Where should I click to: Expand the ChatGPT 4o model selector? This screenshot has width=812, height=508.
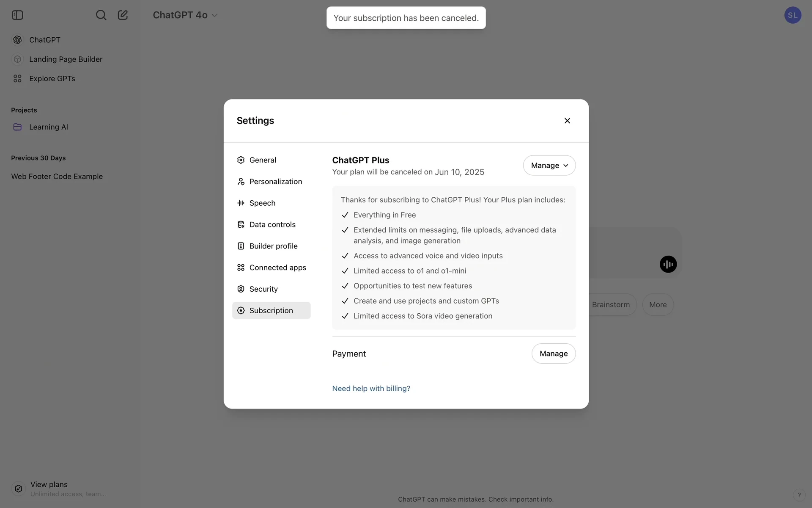coord(185,15)
